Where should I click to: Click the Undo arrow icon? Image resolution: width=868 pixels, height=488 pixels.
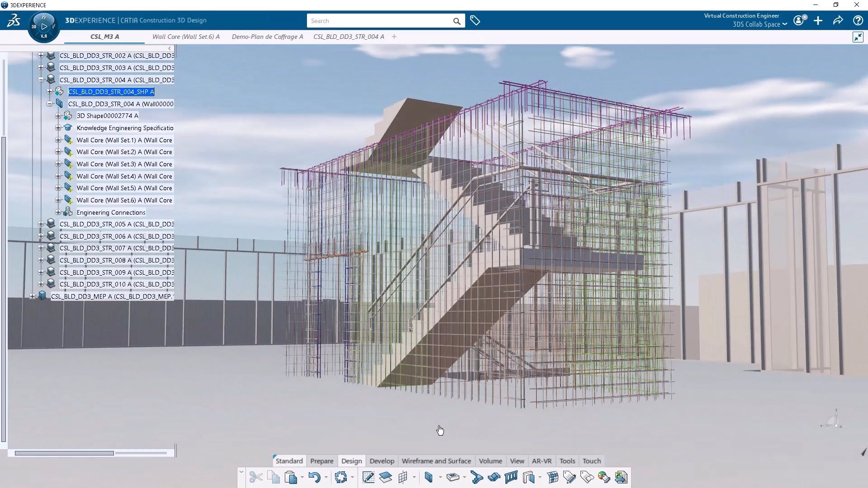[x=314, y=477]
